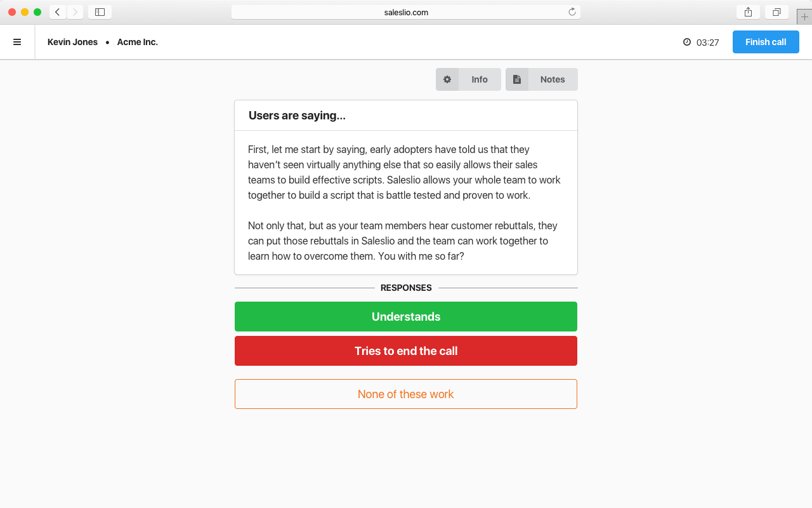Click the gear icon beside Info
The image size is (812, 508).
tap(447, 79)
